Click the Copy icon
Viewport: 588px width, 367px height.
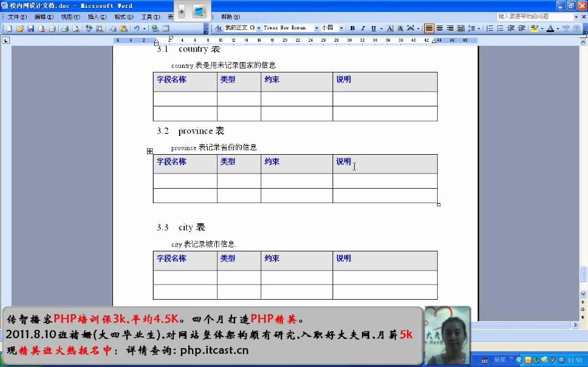[112, 29]
